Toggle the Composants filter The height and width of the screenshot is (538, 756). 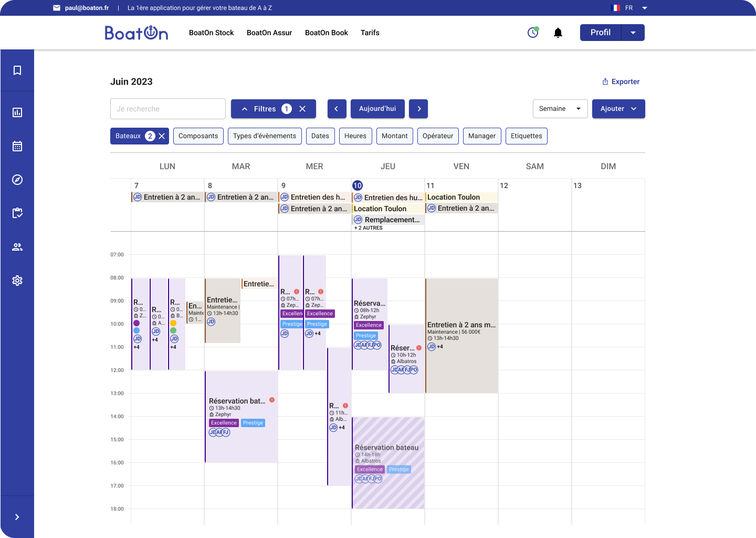click(198, 136)
